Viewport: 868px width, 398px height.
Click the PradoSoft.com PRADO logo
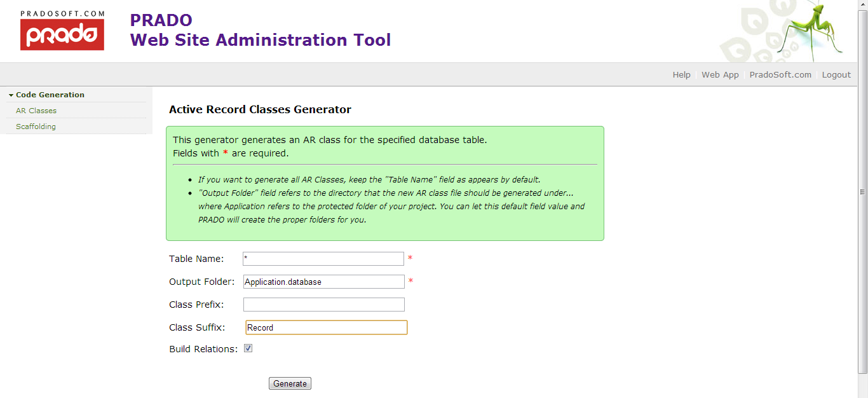pos(62,31)
